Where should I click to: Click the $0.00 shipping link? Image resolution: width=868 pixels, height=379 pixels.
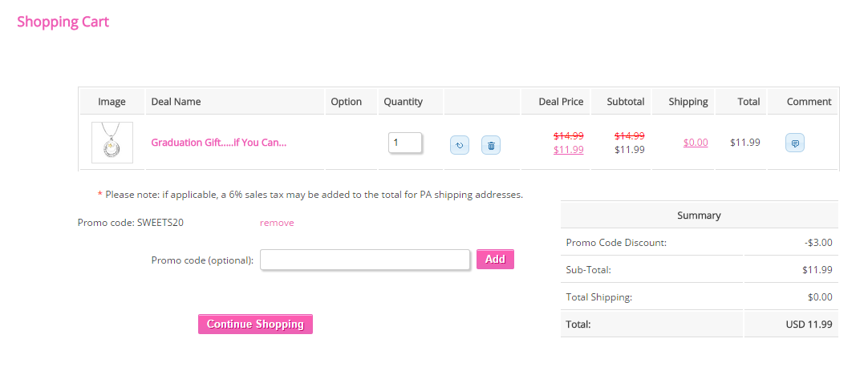click(696, 143)
